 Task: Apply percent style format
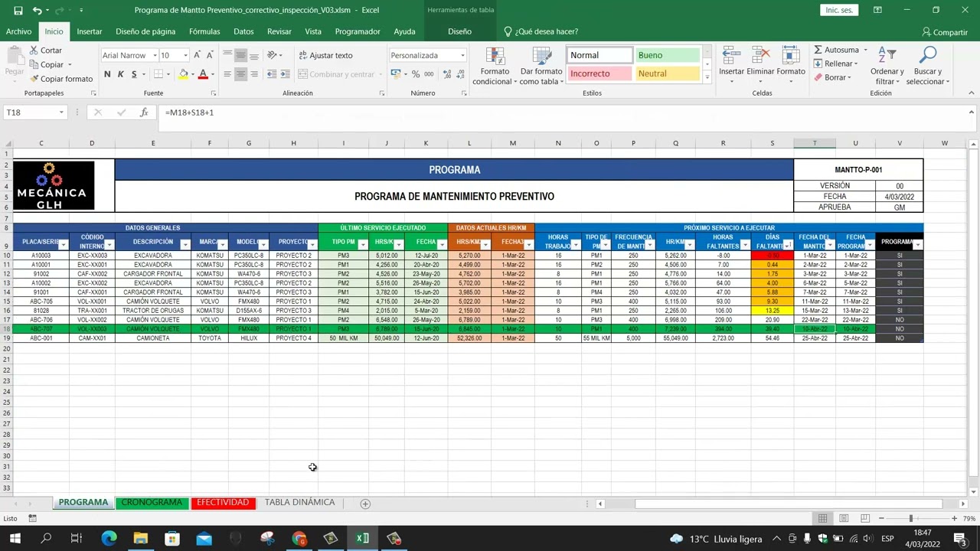[416, 74]
